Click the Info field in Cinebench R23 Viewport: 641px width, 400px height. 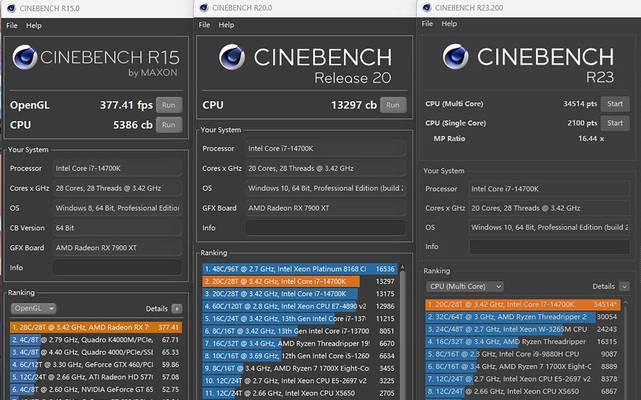click(x=549, y=247)
